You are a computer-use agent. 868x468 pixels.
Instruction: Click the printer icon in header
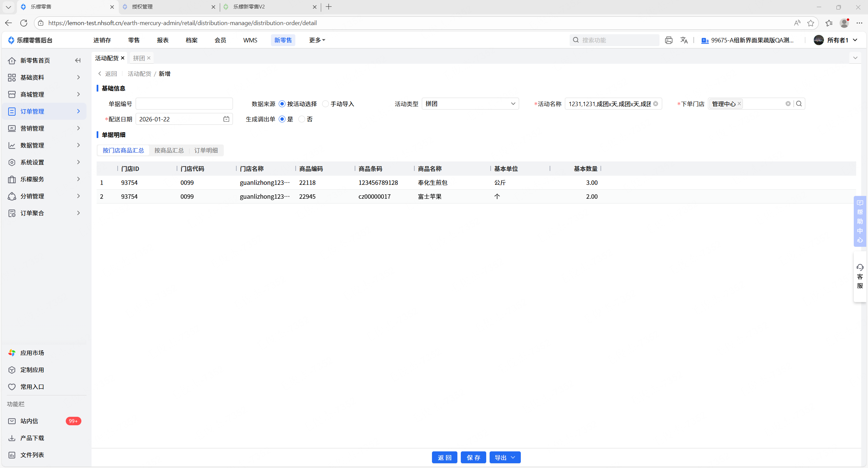(x=668, y=40)
